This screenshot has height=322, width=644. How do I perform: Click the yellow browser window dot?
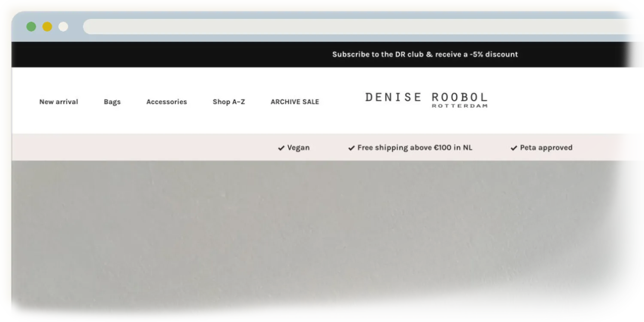pos(47,27)
